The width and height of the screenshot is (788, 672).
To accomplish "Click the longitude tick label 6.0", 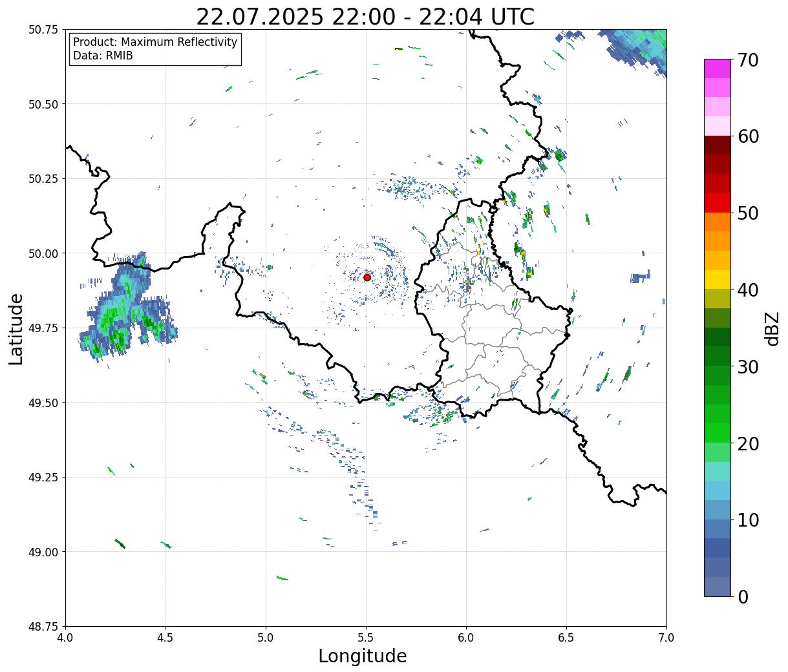I will [x=466, y=638].
